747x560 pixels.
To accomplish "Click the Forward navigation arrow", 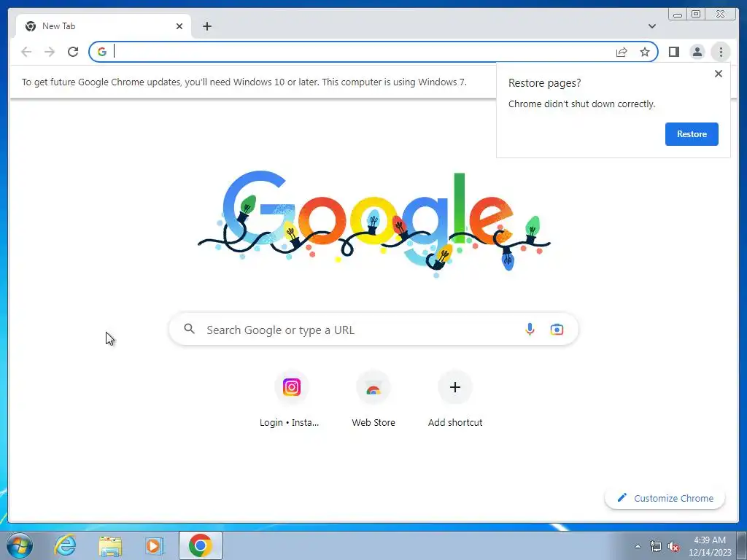I will [50, 52].
